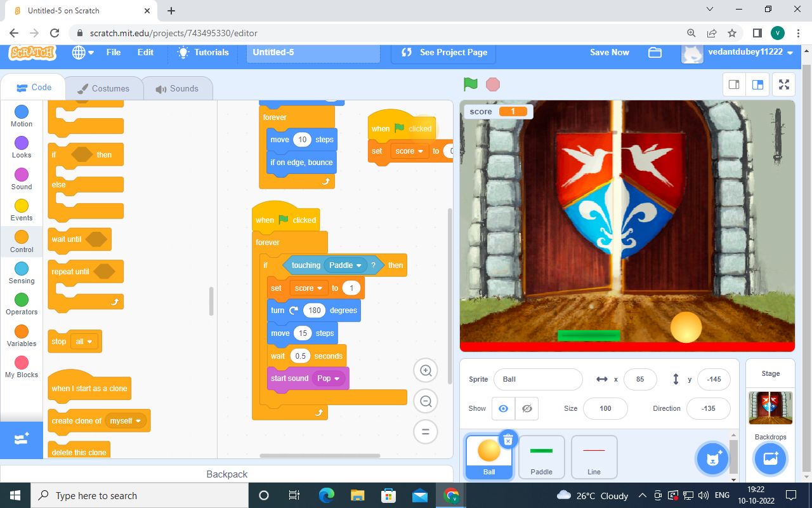Zoom out on the code workspace
The image size is (812, 508).
pyautogui.click(x=426, y=401)
